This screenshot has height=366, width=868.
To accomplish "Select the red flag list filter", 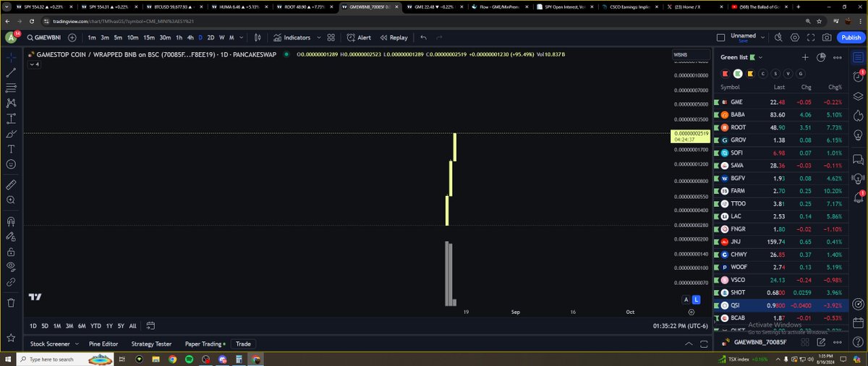I will 726,73.
